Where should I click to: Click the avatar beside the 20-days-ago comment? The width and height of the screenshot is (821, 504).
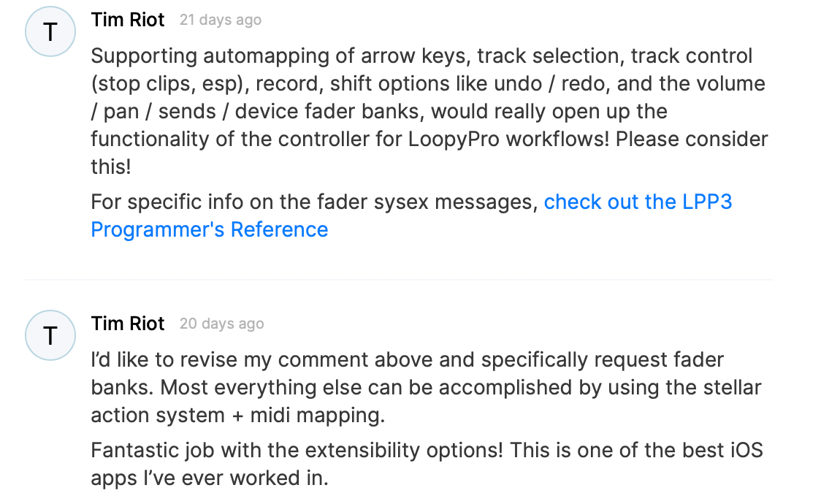pos(50,335)
